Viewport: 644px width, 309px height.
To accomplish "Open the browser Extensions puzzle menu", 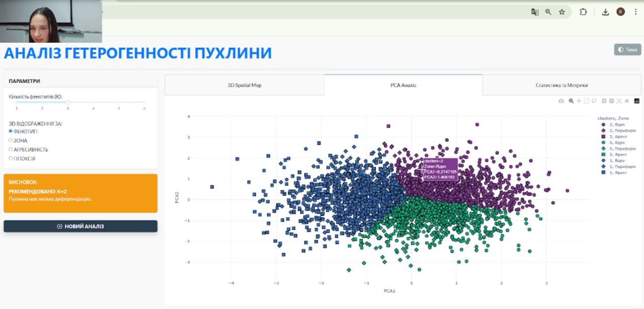I will point(583,12).
